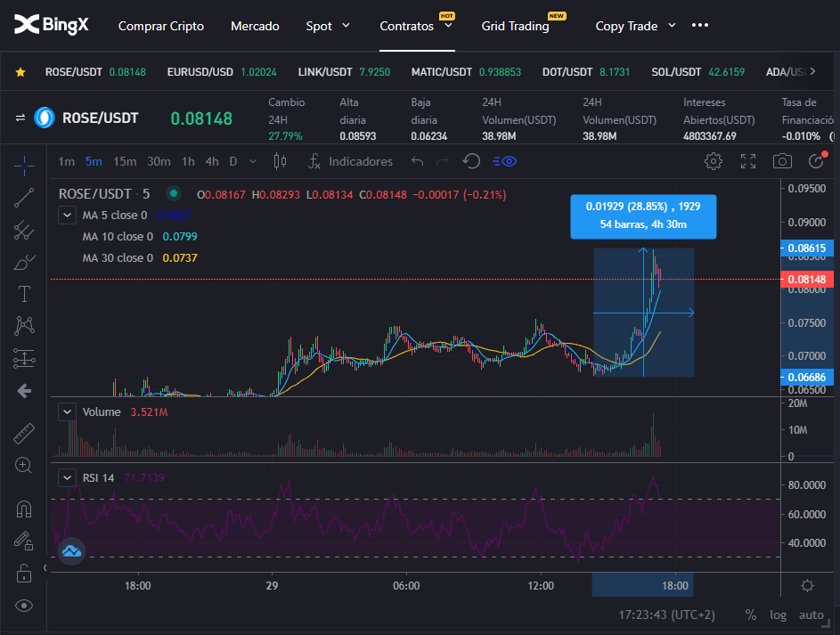Select DOT/USDT in the ticker bar
This screenshot has width=840, height=635.
(586, 72)
